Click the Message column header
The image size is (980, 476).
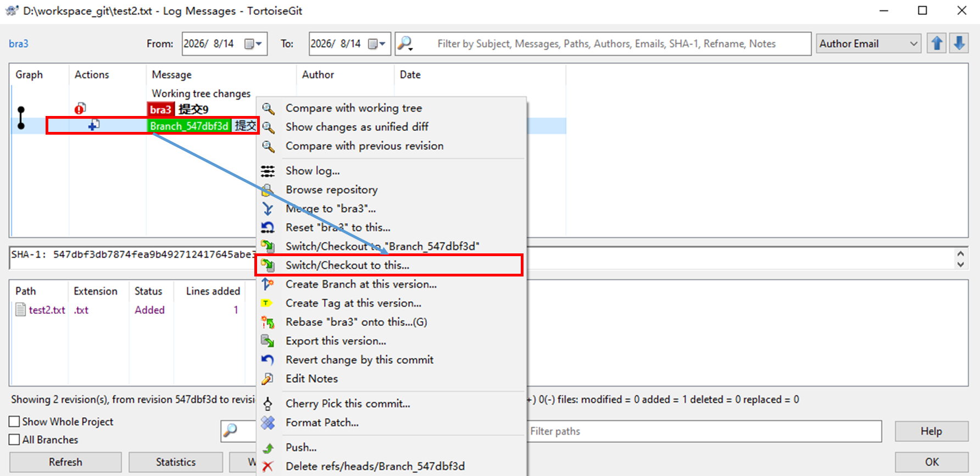221,75
